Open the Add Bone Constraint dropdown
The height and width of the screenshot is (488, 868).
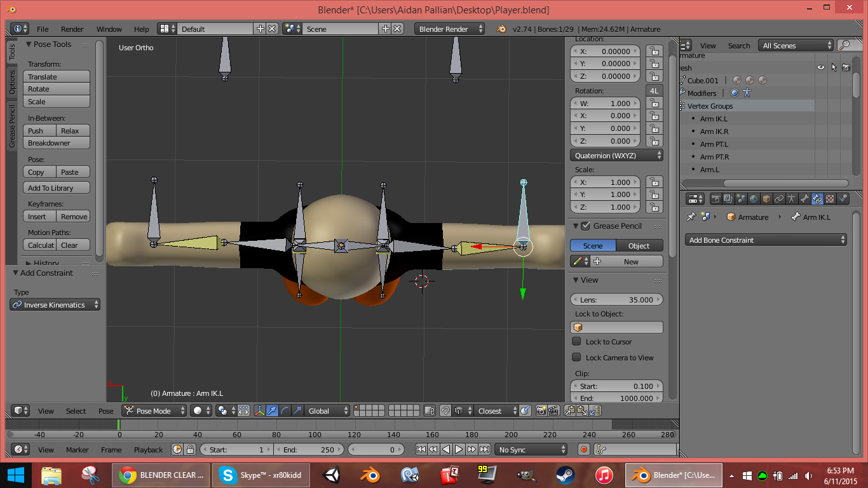766,240
